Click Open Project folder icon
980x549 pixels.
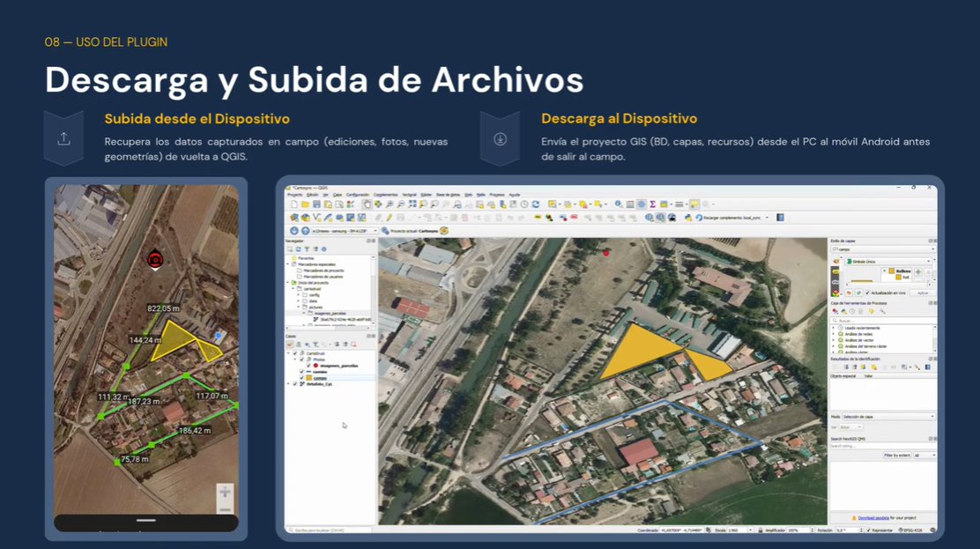click(x=305, y=204)
